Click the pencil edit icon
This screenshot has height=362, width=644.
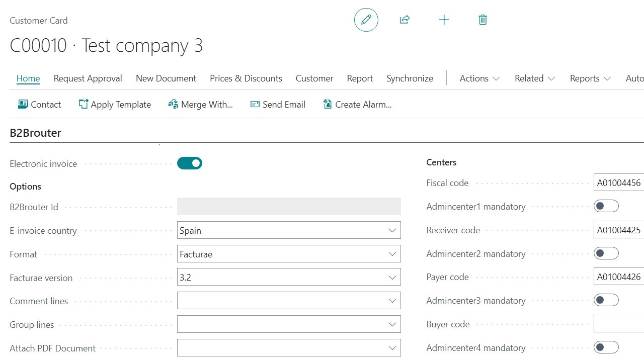(366, 20)
